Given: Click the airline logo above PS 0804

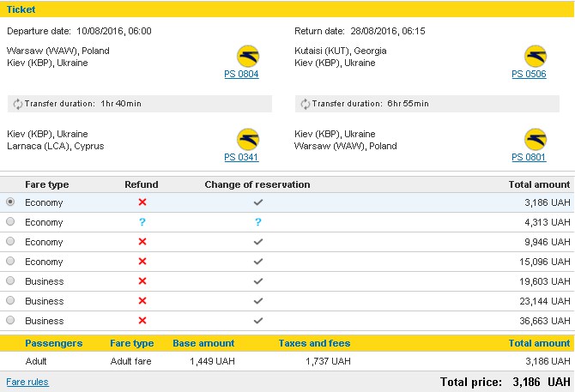Looking at the screenshot, I should 248,56.
